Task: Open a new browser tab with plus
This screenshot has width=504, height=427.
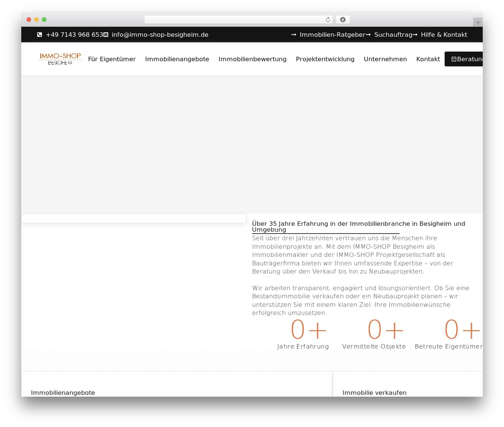Action: pyautogui.click(x=478, y=22)
